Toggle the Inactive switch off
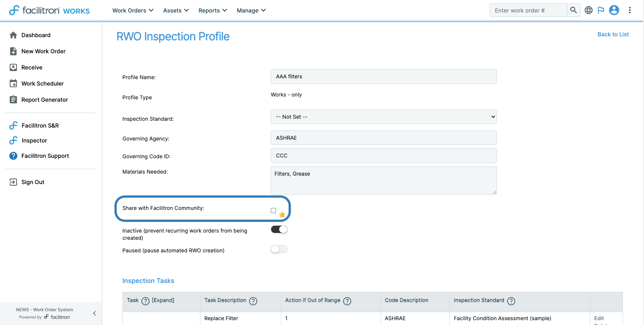The height and width of the screenshot is (325, 644). [279, 229]
